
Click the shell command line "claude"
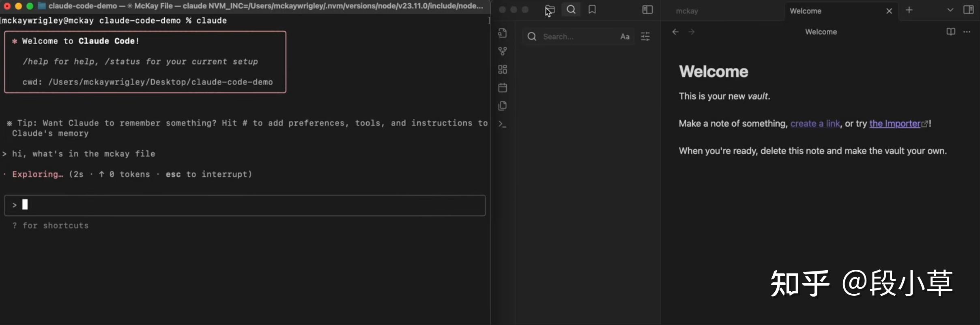(211, 20)
